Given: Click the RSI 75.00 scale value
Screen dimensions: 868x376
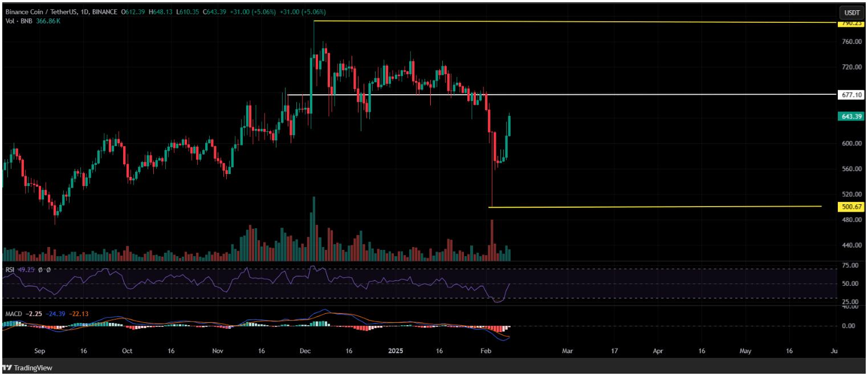Looking at the screenshot, I should 851,266.
